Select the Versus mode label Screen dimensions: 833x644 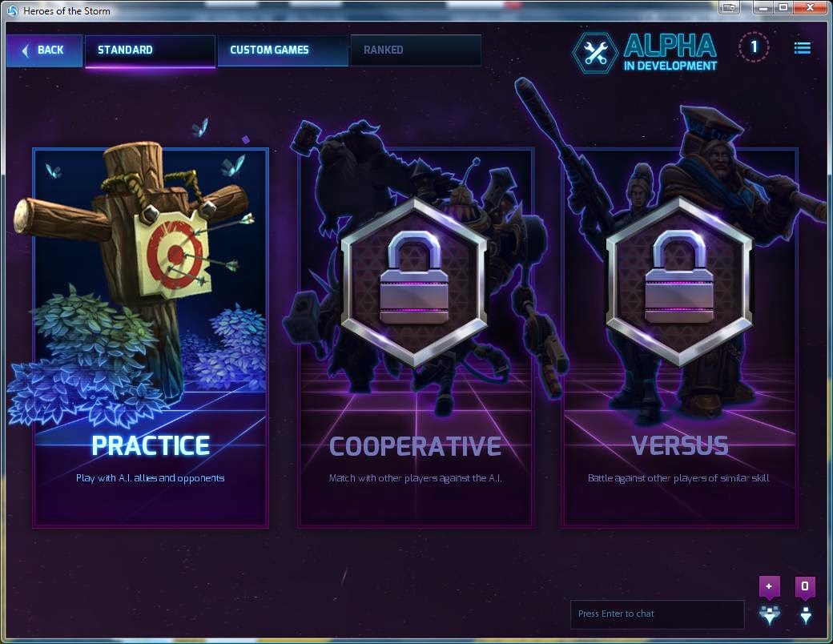[x=679, y=445]
